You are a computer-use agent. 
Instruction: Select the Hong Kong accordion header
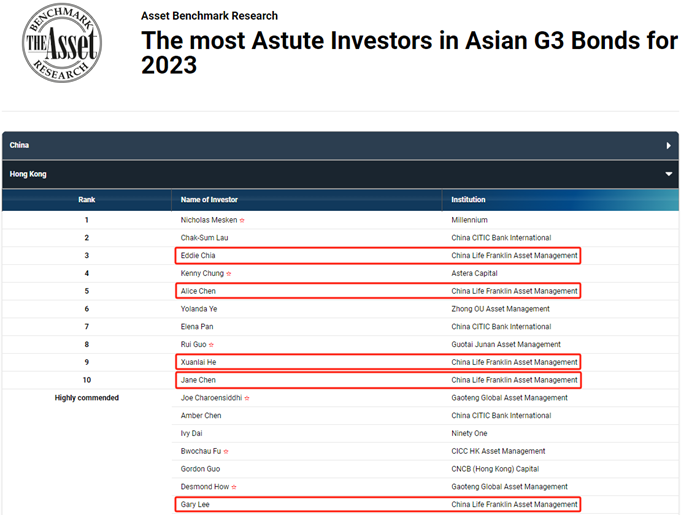[x=340, y=174]
